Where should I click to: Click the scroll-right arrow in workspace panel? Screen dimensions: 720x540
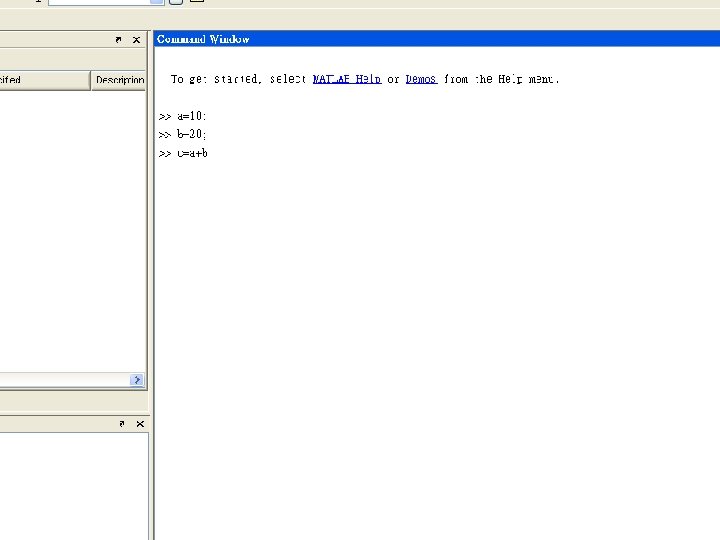point(137,380)
